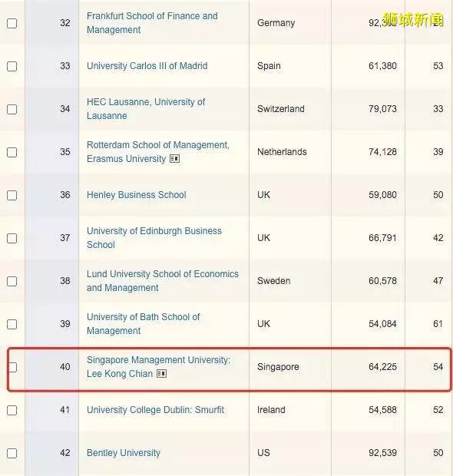This screenshot has height=476, width=453.
Task: Open University Carlos III of Madrid link
Action: [x=147, y=66]
